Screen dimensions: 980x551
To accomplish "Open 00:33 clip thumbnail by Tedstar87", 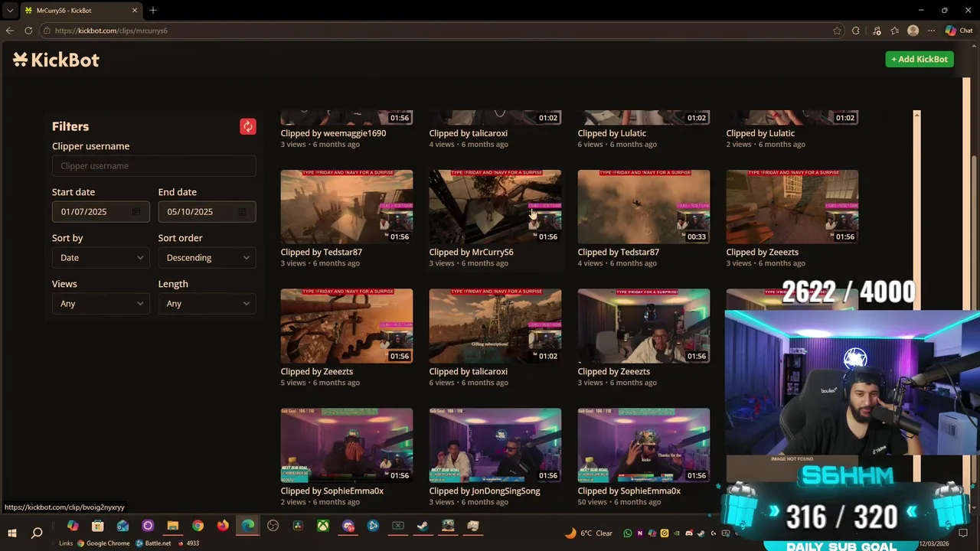I will [x=644, y=207].
